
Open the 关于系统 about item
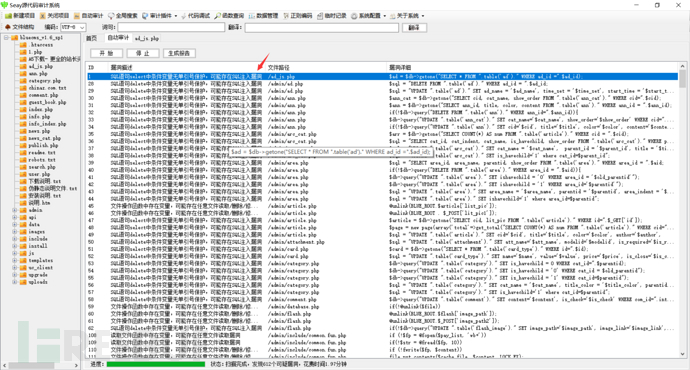tap(404, 16)
